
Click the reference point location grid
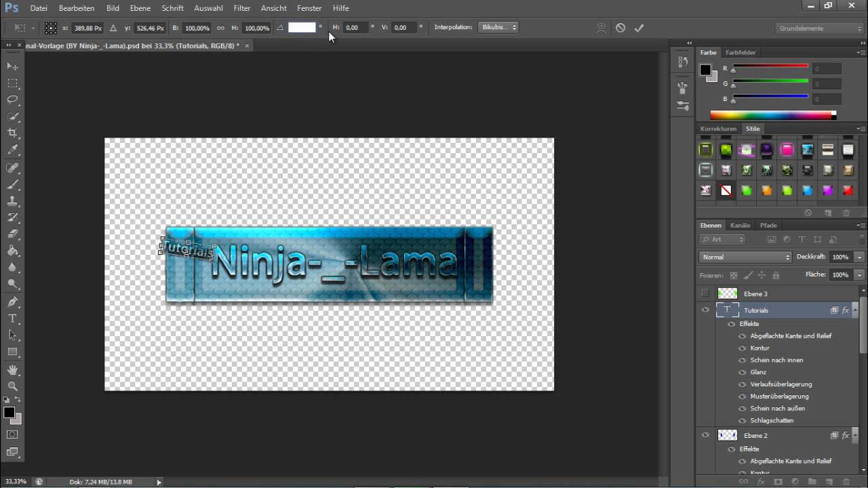51,28
